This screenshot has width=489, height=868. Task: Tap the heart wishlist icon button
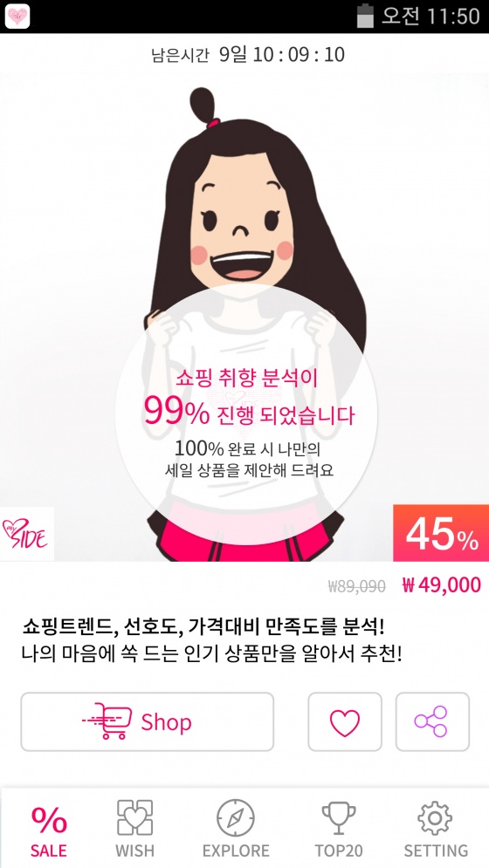coord(345,721)
